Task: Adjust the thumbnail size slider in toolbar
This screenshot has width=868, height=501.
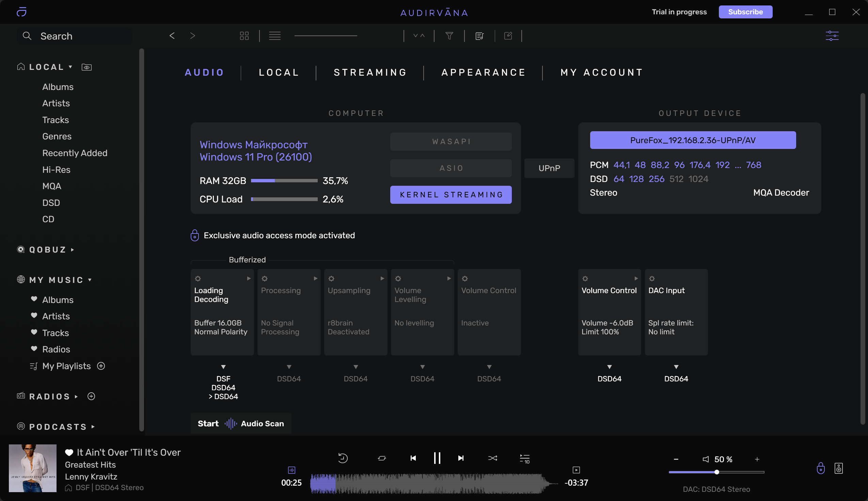Action: click(x=326, y=35)
